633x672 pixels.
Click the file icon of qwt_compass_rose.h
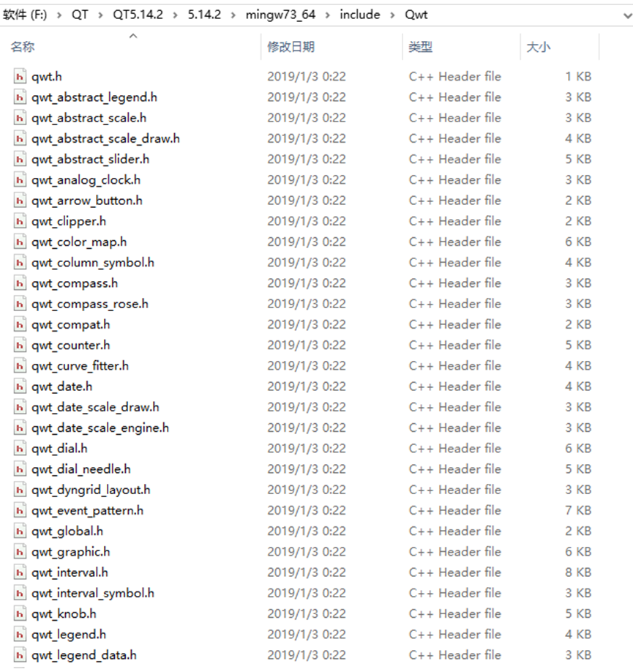coord(19,304)
